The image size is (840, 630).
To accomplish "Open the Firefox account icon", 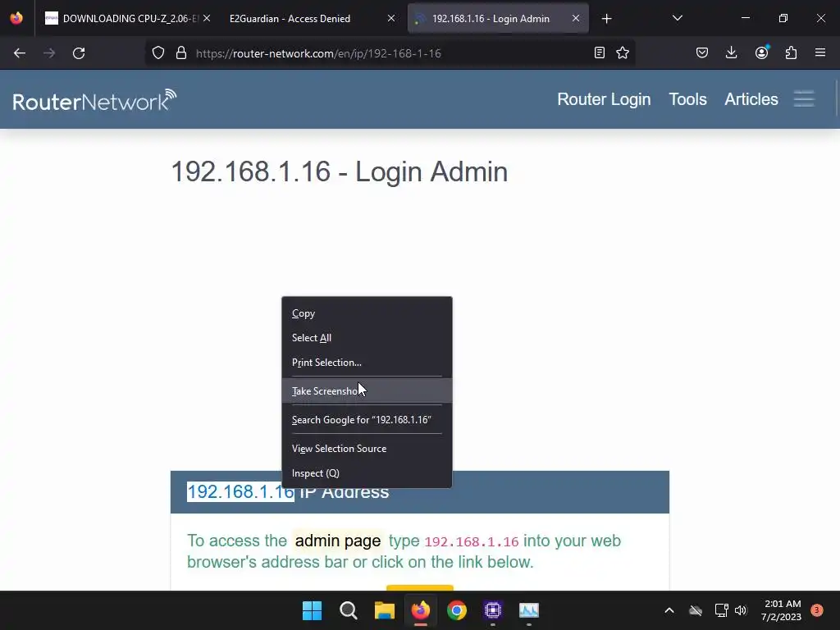I will tap(761, 52).
